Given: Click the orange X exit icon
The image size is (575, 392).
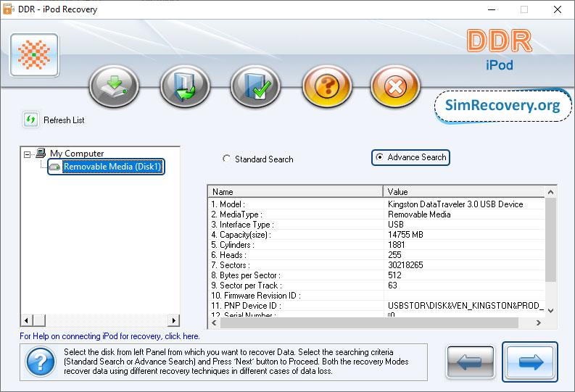Looking at the screenshot, I should point(395,86).
